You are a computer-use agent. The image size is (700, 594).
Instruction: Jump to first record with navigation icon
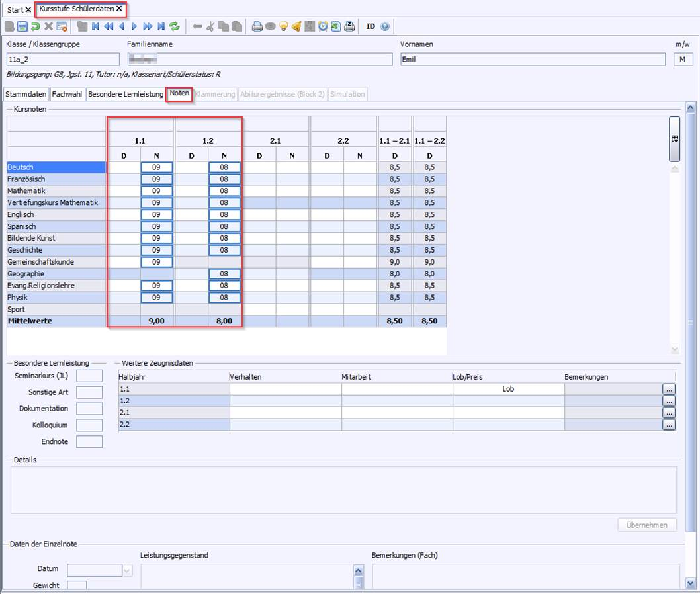click(x=95, y=26)
